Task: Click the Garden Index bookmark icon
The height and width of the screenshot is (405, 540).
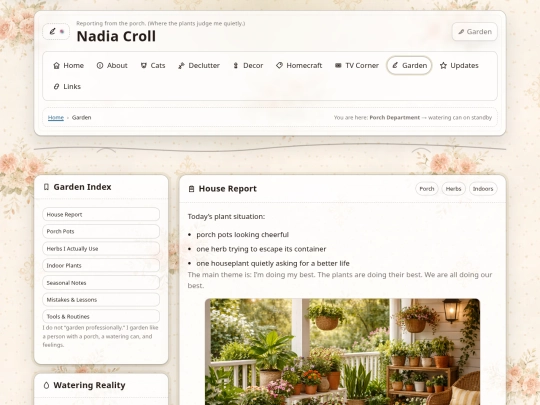Action: 46,187
